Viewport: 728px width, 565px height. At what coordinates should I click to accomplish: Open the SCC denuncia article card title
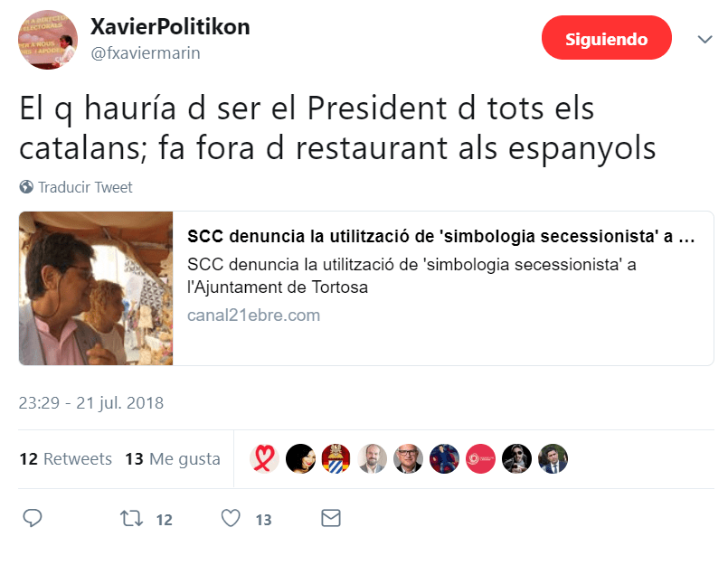point(440,236)
